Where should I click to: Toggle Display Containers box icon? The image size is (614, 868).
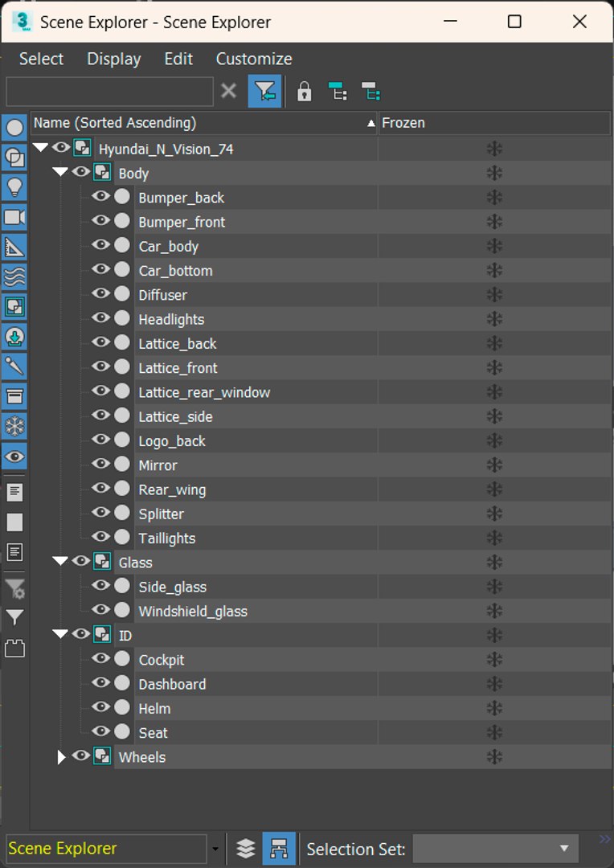(14, 396)
